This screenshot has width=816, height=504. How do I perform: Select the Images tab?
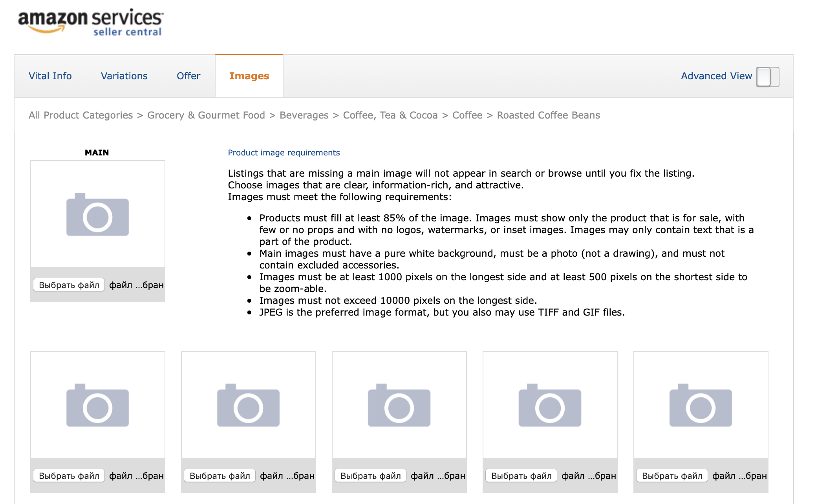pyautogui.click(x=249, y=76)
